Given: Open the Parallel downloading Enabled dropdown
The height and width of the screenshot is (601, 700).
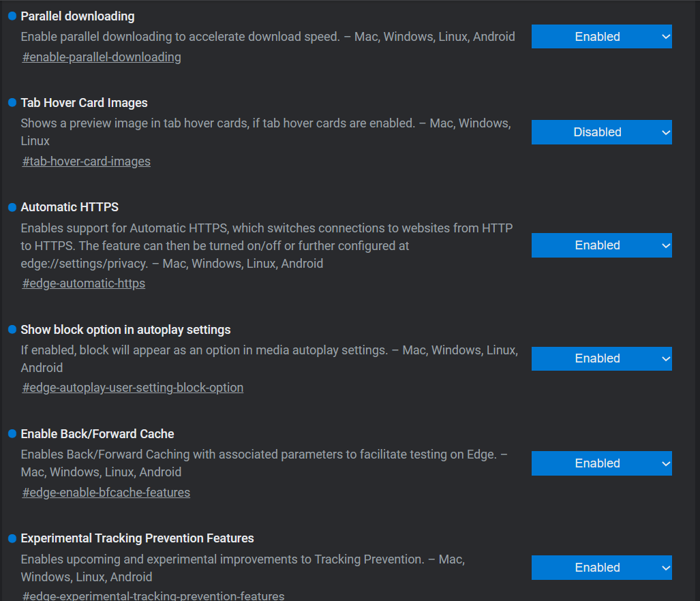Looking at the screenshot, I should (x=601, y=37).
